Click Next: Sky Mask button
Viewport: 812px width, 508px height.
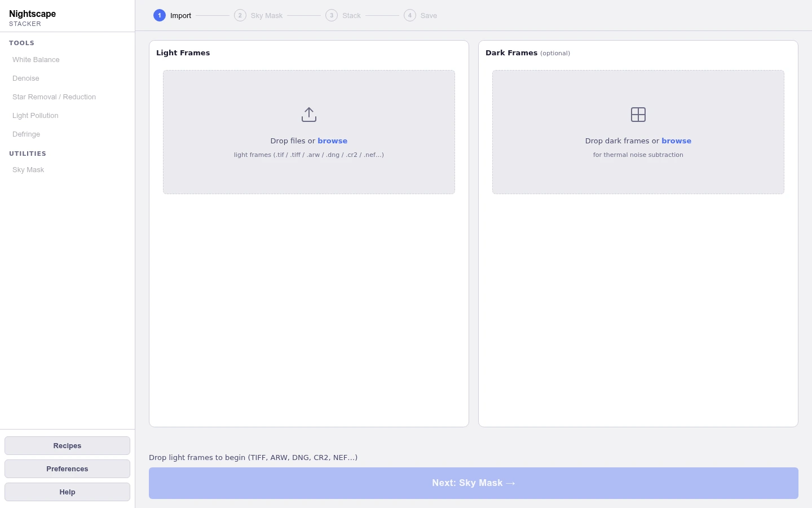[x=474, y=483]
